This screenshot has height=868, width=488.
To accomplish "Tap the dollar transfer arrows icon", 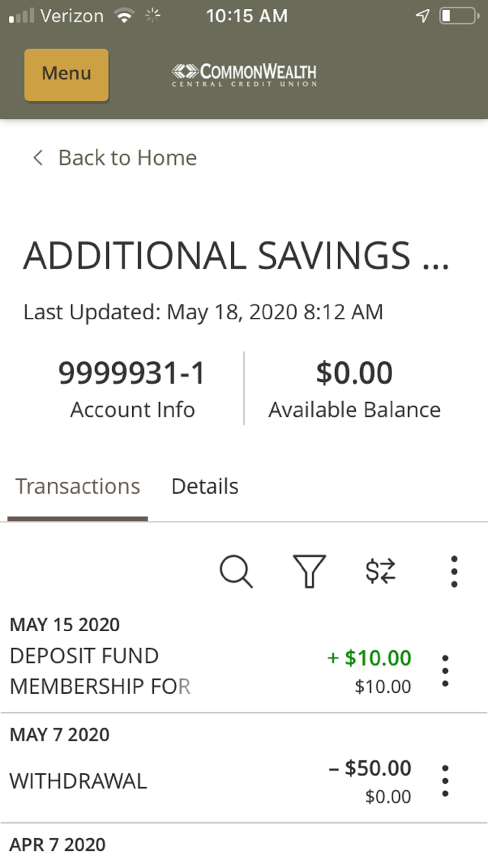I will coord(381,571).
